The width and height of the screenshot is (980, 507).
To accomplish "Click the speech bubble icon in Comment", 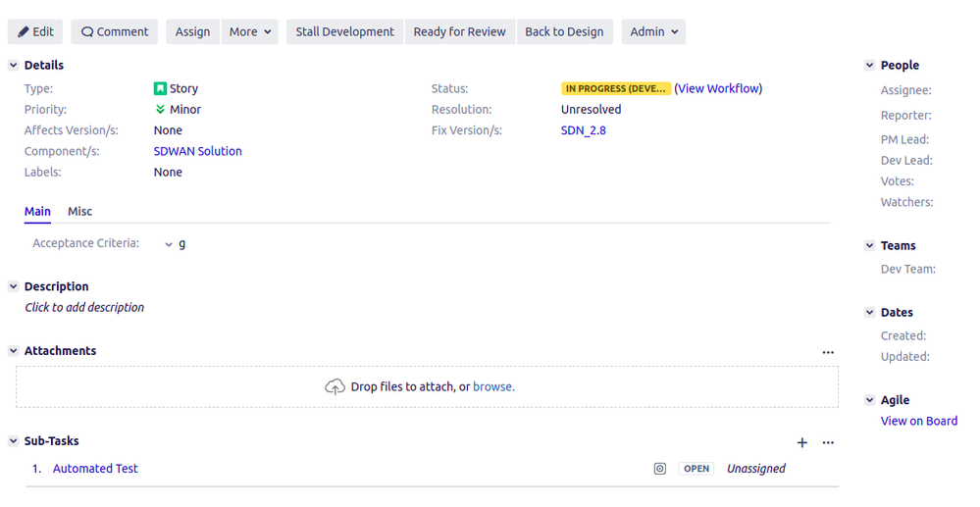I will click(x=87, y=32).
